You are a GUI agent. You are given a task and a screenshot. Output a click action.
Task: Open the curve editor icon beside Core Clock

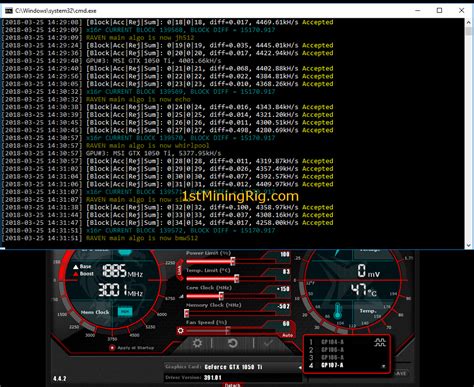tap(181, 296)
